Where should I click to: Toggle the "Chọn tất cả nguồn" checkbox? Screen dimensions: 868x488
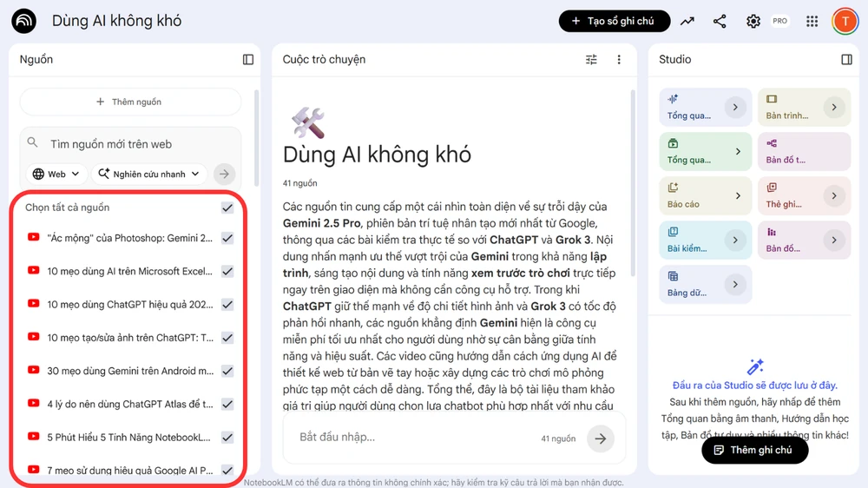(227, 208)
